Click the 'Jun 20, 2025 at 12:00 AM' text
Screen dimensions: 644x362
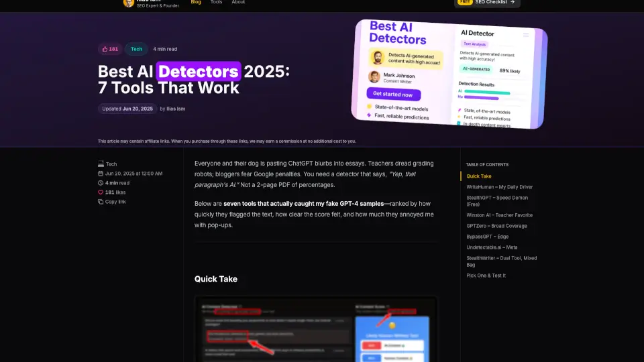pos(133,174)
